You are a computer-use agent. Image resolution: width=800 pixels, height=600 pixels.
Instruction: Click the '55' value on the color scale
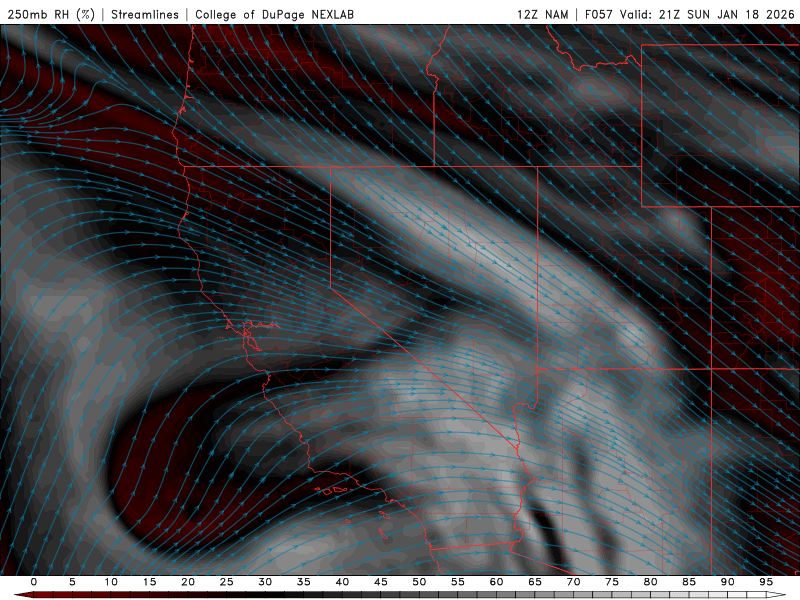pos(458,582)
